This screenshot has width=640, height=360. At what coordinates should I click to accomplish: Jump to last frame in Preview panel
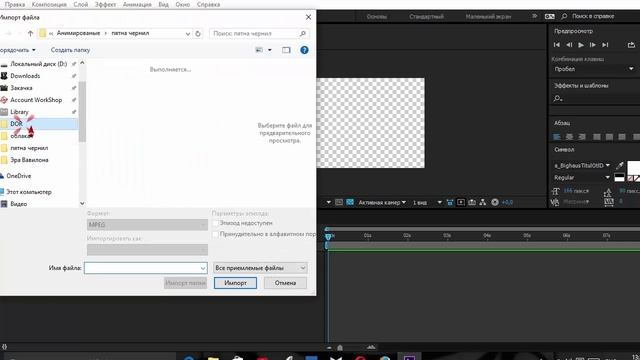(x=605, y=45)
